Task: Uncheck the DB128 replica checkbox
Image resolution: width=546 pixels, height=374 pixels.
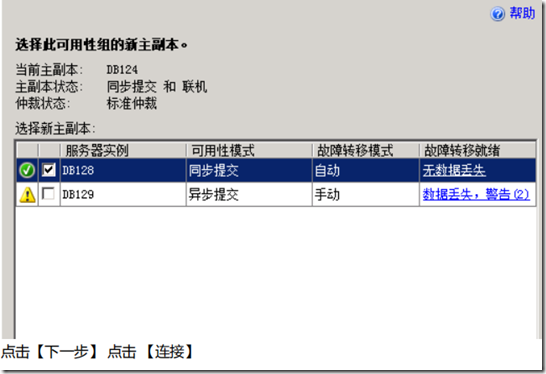Action: pos(48,170)
